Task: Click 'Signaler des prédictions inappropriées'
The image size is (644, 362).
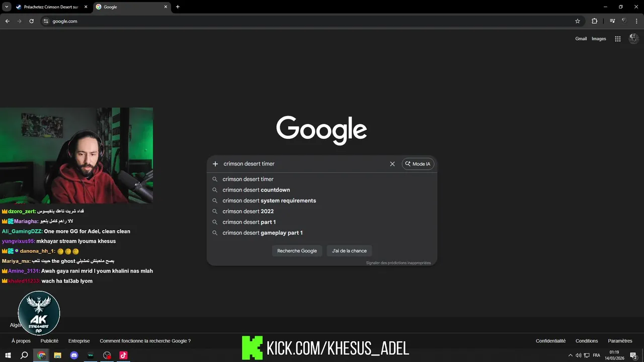Action: [x=398, y=263]
